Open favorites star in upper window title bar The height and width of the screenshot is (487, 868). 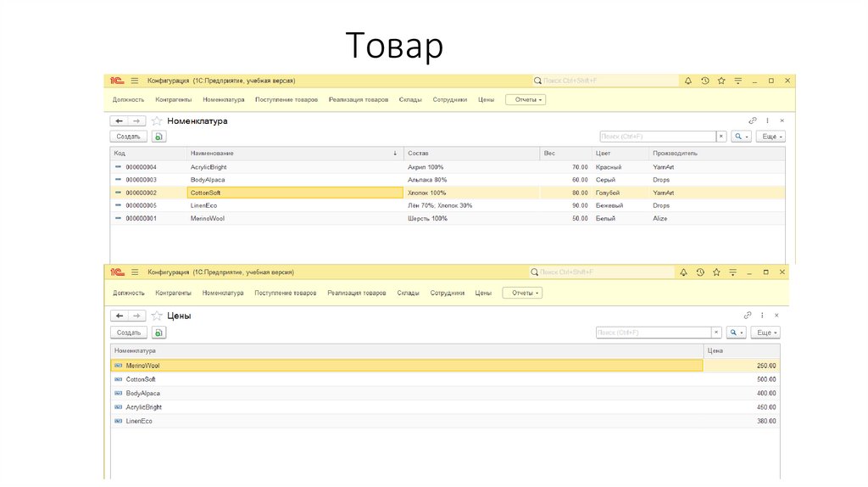point(721,81)
